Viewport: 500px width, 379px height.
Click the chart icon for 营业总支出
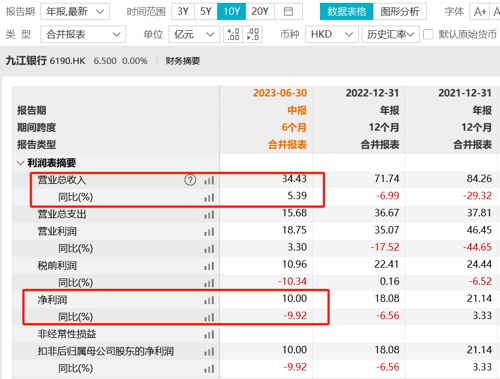(209, 215)
